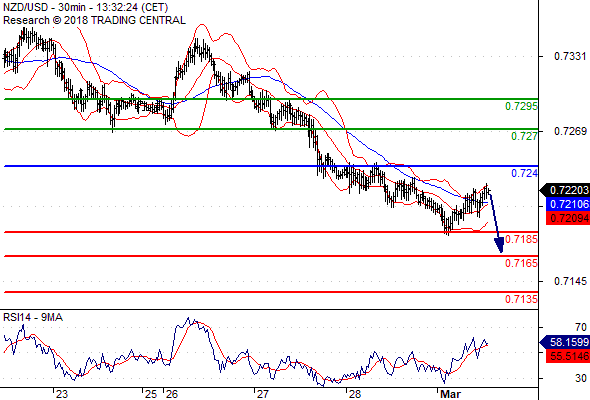The height and width of the screenshot is (400, 590).
Task: Select the green 0.7295 resistance label
Action: [x=521, y=106]
